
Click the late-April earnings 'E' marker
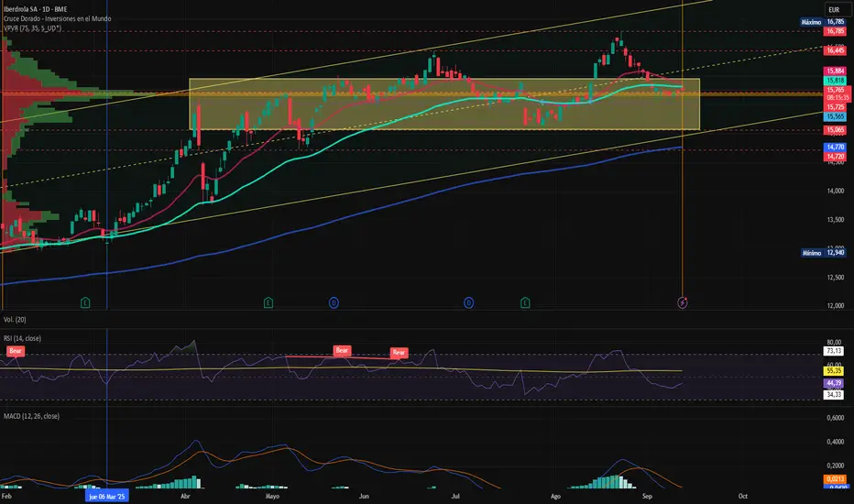(x=268, y=302)
